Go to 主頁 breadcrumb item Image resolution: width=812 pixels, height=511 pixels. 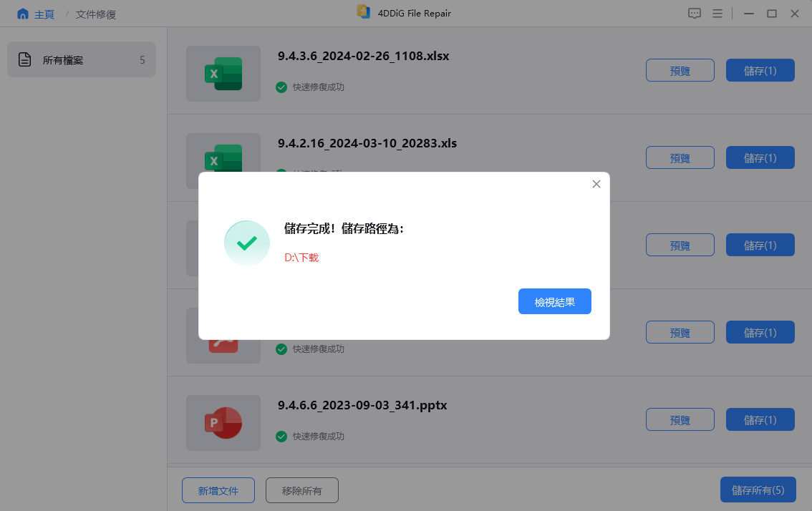point(44,14)
